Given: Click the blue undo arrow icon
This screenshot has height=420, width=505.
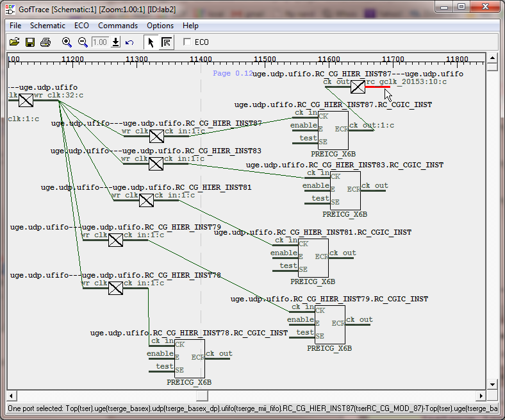Looking at the screenshot, I should (x=129, y=42).
